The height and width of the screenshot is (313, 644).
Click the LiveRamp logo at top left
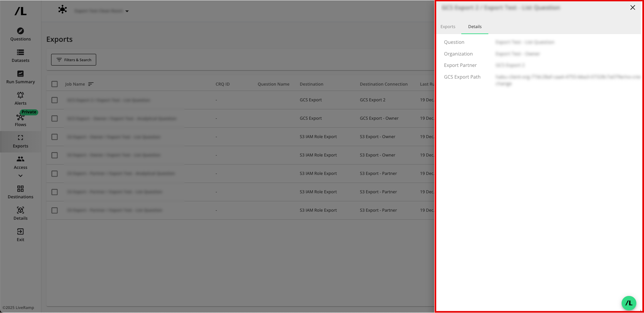[x=20, y=11]
